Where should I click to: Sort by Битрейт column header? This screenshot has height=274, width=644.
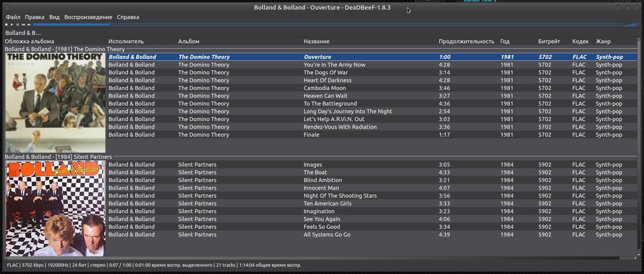click(549, 41)
